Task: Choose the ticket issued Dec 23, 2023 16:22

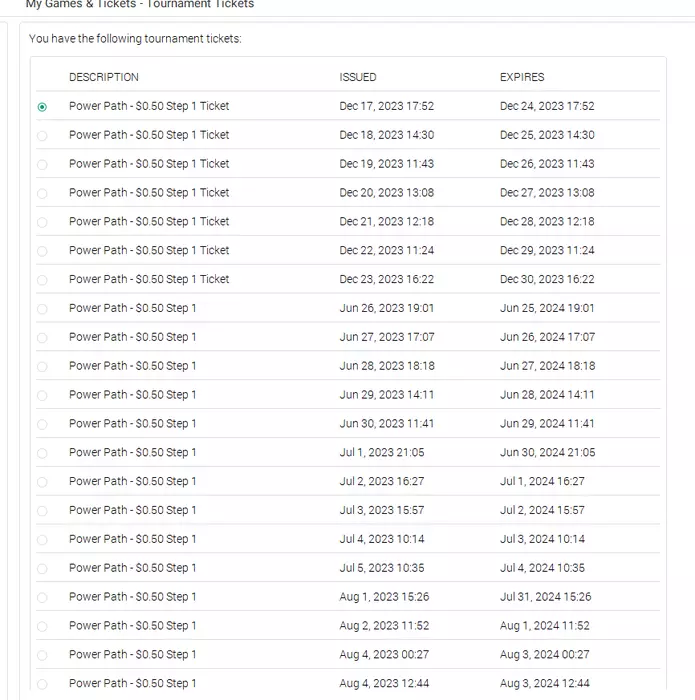Action: click(x=42, y=280)
